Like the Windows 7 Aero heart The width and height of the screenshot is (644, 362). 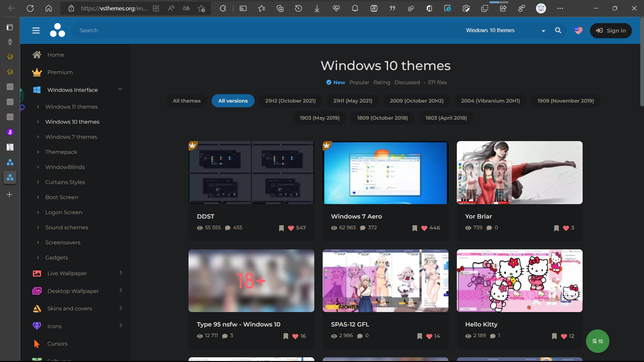point(424,228)
